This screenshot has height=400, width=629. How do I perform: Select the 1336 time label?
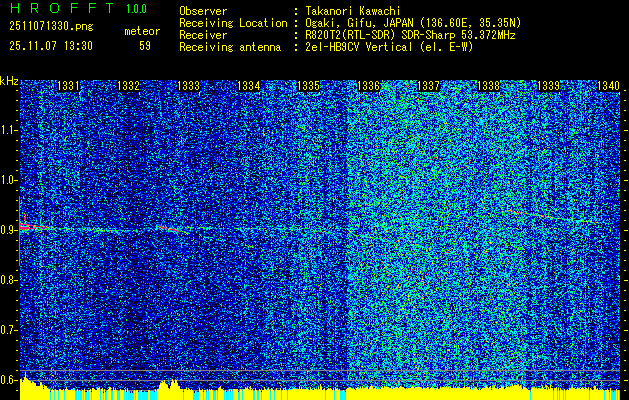click(368, 86)
